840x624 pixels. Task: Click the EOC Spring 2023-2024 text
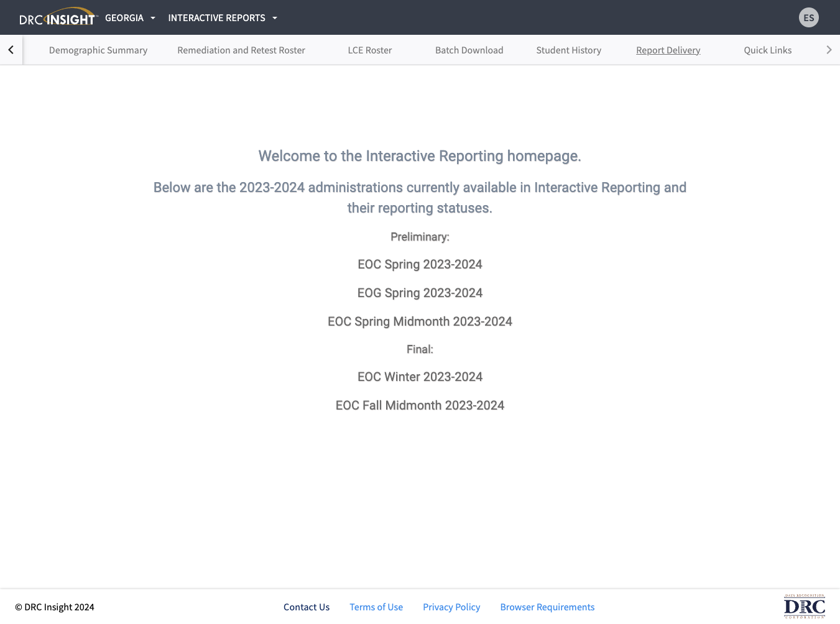[x=420, y=264]
